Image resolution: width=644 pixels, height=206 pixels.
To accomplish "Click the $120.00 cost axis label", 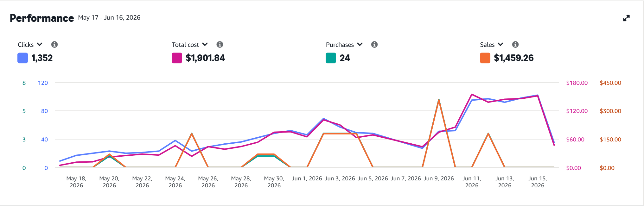I will (x=577, y=111).
